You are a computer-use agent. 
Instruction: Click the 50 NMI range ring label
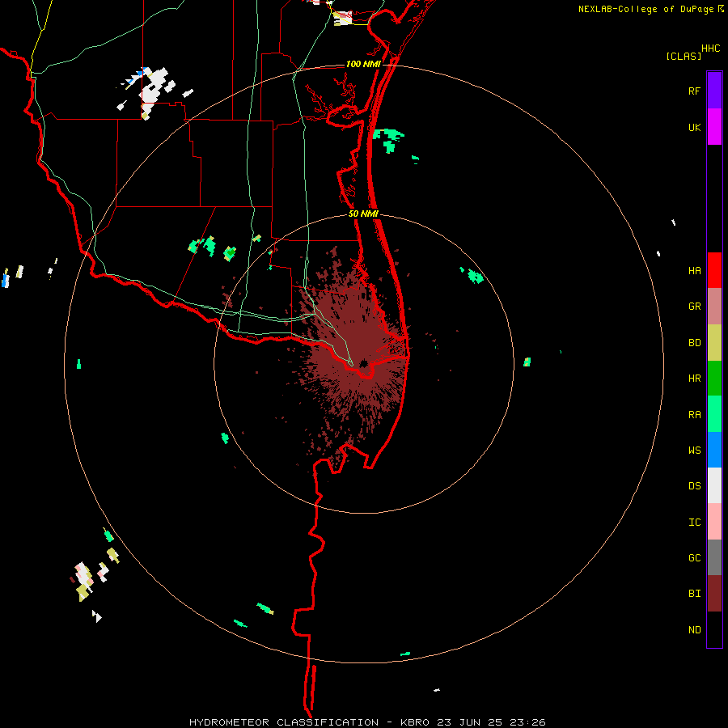click(x=363, y=214)
